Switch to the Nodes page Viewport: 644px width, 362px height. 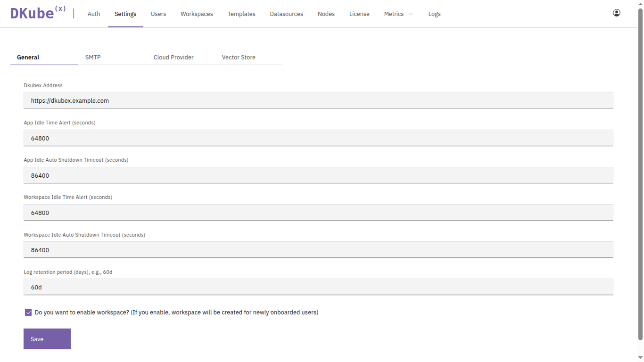(326, 14)
